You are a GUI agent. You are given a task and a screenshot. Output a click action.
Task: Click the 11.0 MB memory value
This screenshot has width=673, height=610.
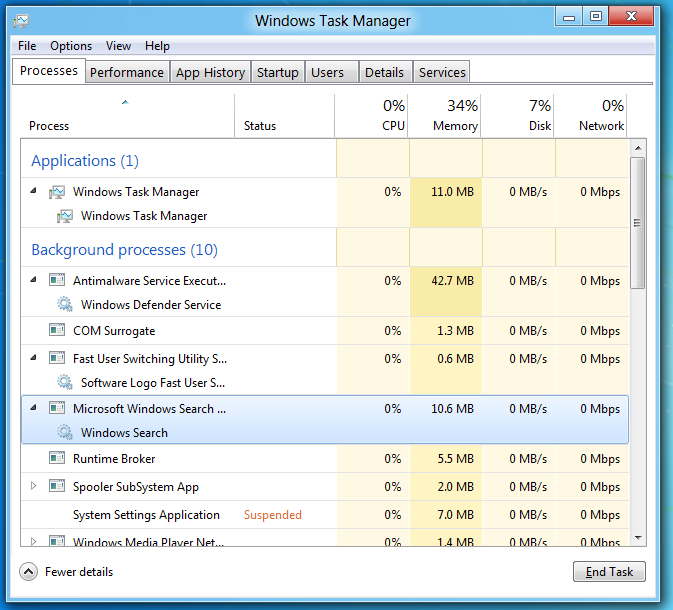[452, 192]
